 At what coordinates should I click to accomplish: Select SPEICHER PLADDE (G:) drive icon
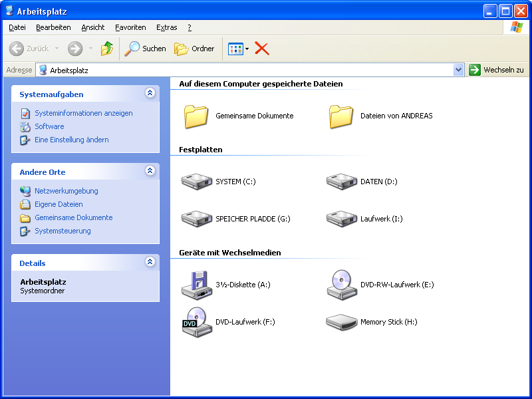197,219
